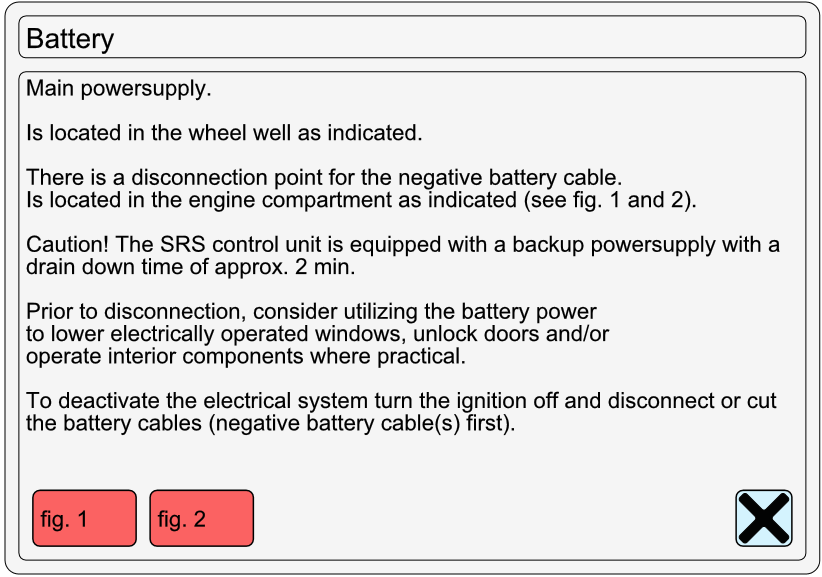Click the 'Main powersupply.' text line
The image size is (822, 577).
click(x=119, y=89)
